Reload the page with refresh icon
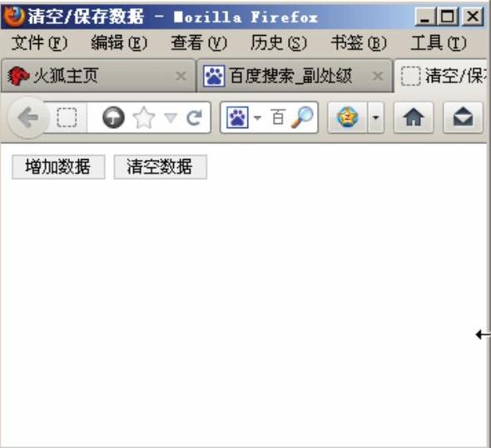This screenshot has height=448, width=491. click(194, 117)
